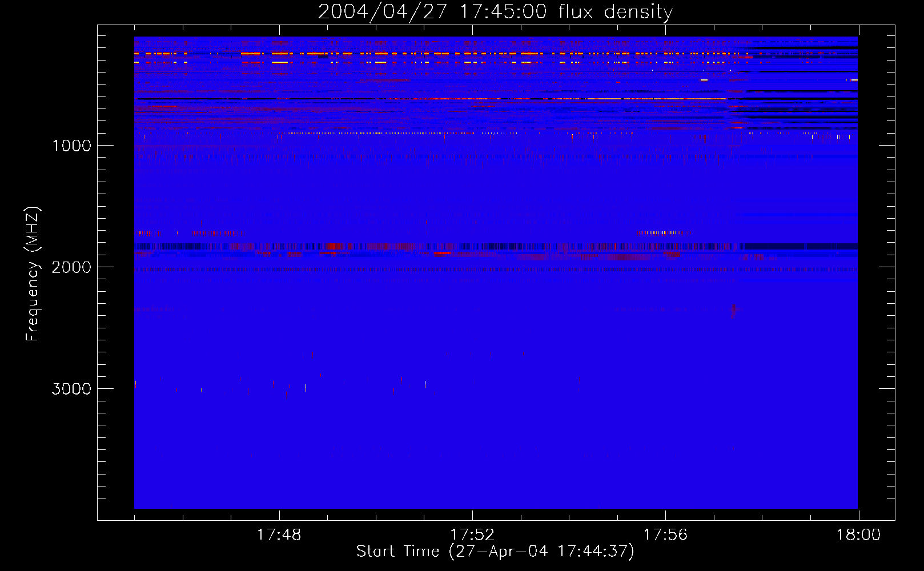Click the bright red emission near 1900 MHz at 17:51
This screenshot has height=571, width=924.
click(441, 252)
